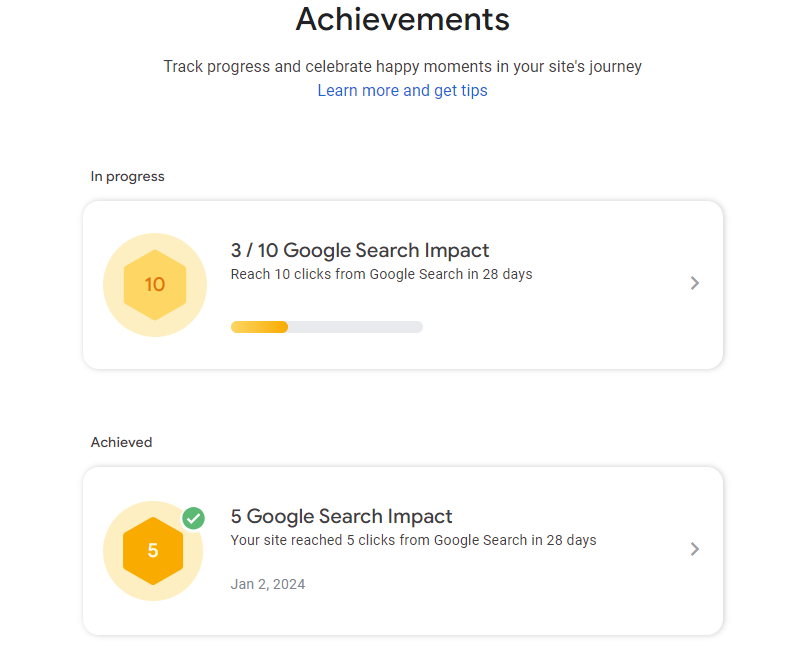Click the orange hexagon badge showing 5
This screenshot has width=786, height=650.
[153, 550]
